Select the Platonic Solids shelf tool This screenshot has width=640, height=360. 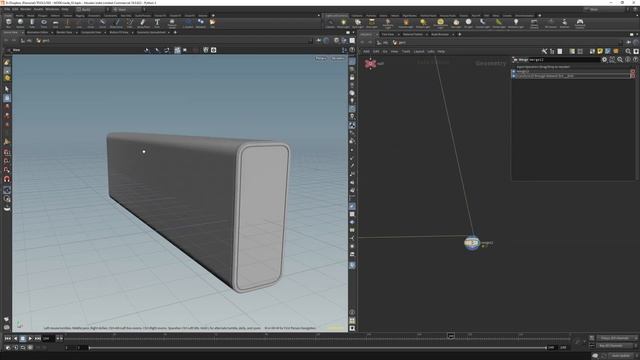tap(172, 23)
